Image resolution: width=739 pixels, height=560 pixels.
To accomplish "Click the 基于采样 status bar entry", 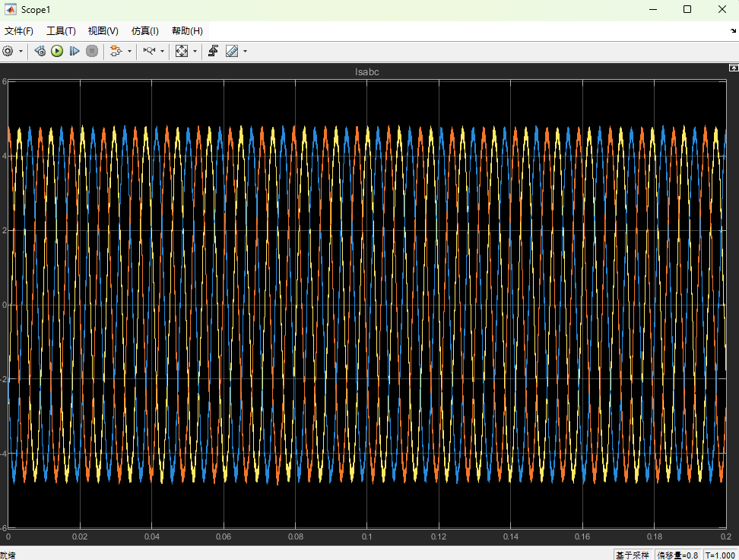I will [x=633, y=555].
